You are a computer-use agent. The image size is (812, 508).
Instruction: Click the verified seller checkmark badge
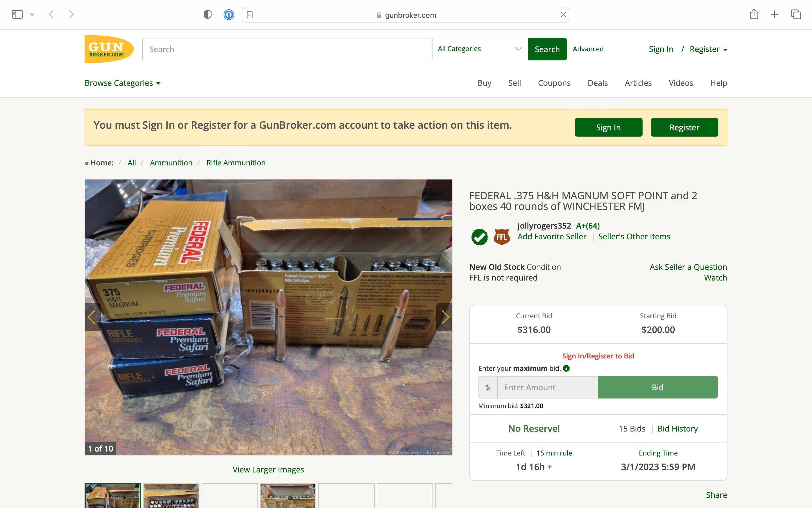coord(480,237)
